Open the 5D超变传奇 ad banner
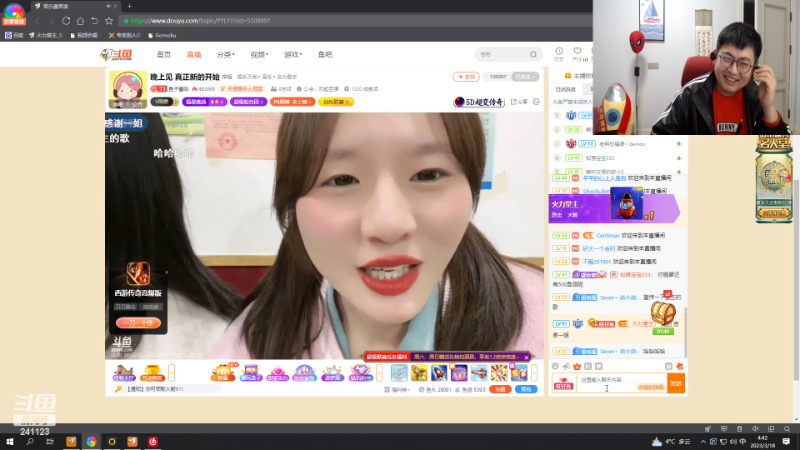 479,102
